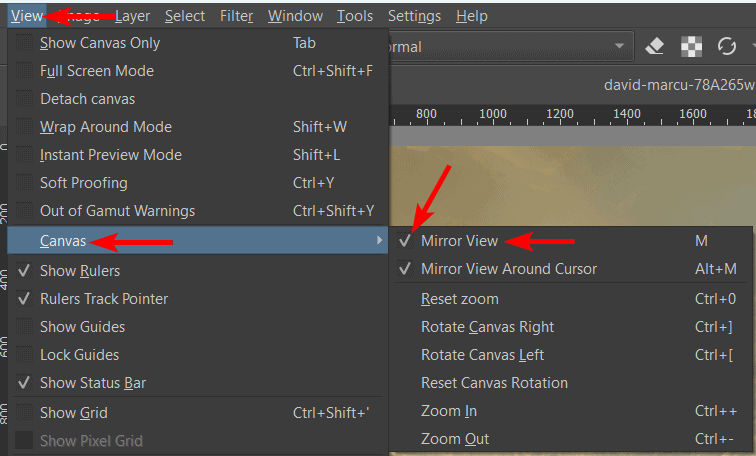Click the preserve alpha checkerboard icon
This screenshot has width=756, height=456.
[x=691, y=46]
